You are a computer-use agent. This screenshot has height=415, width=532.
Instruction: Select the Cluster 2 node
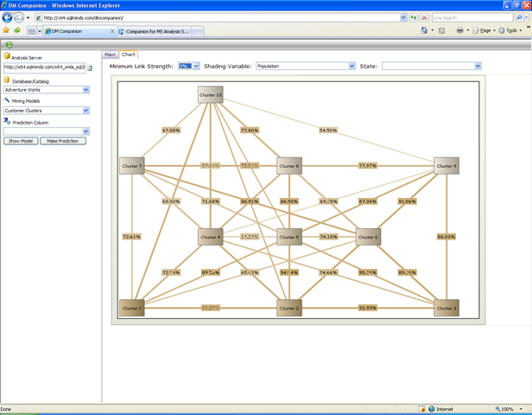(x=289, y=308)
